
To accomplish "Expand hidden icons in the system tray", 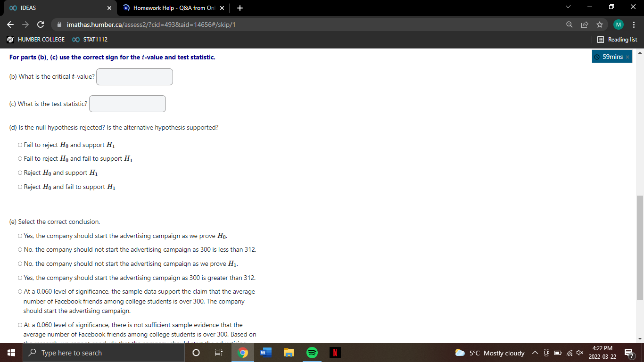I will pyautogui.click(x=535, y=352).
